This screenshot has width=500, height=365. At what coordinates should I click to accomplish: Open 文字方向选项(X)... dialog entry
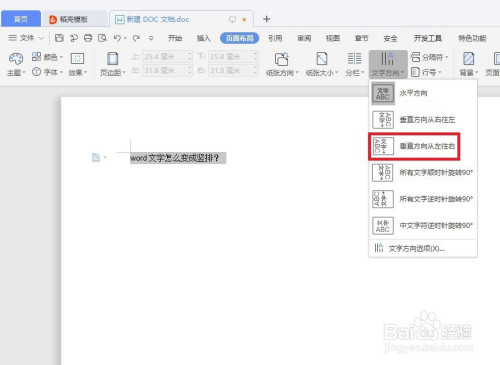(x=423, y=248)
